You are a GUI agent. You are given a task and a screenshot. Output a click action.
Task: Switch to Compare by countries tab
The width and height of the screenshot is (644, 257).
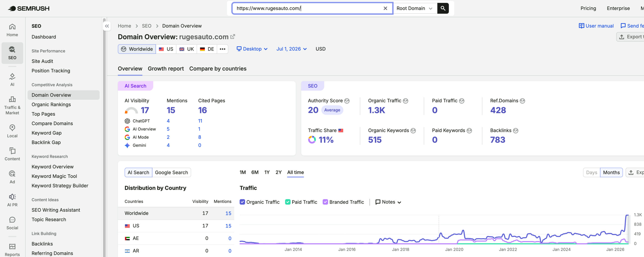218,69
